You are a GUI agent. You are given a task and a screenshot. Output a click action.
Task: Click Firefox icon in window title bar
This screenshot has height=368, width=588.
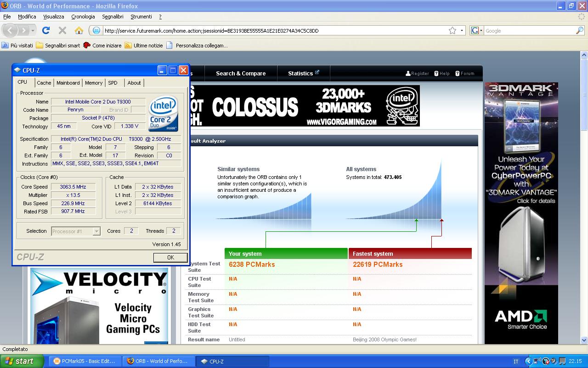(x=5, y=6)
